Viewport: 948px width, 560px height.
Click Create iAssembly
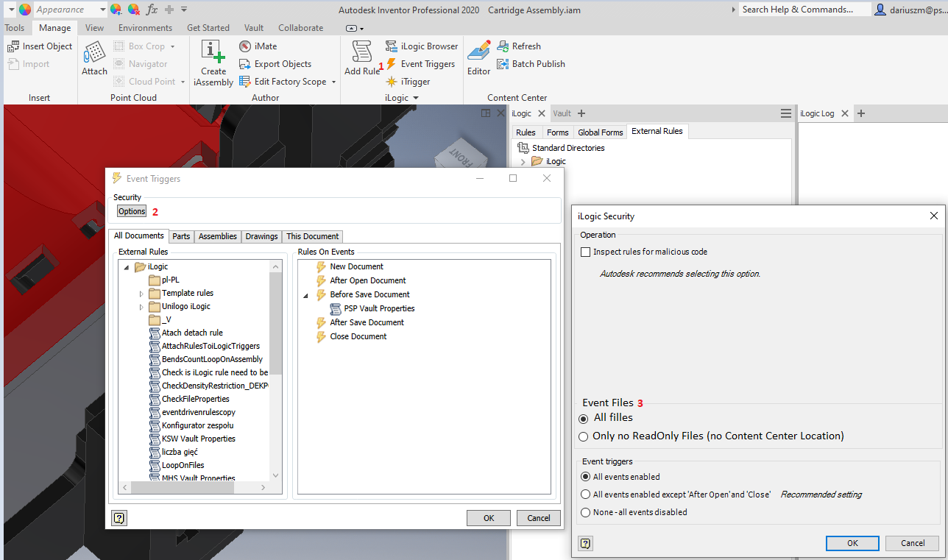pos(213,63)
